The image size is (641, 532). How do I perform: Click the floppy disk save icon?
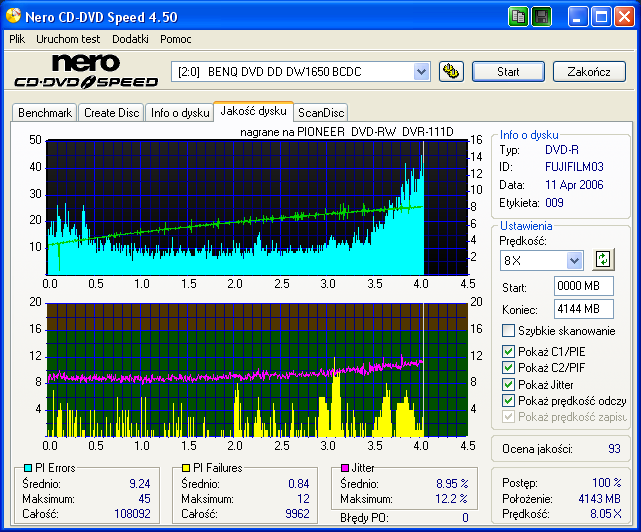click(x=541, y=17)
